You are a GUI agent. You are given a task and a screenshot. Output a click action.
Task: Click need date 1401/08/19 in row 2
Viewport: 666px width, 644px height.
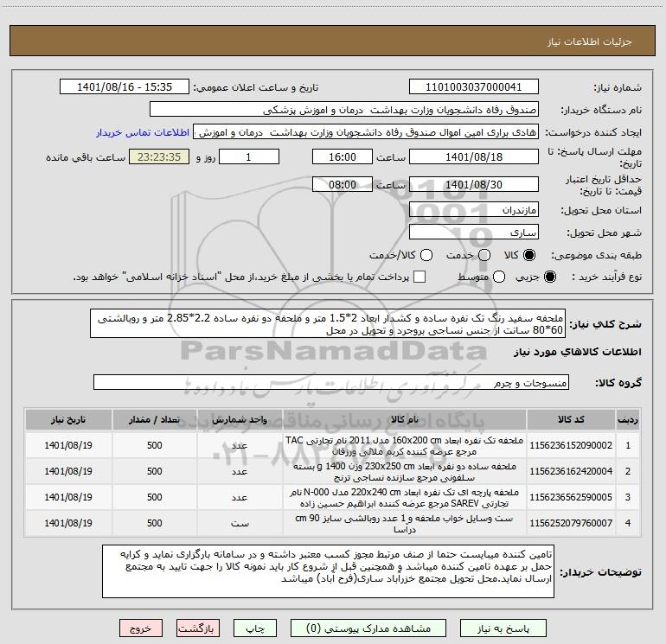68,471
